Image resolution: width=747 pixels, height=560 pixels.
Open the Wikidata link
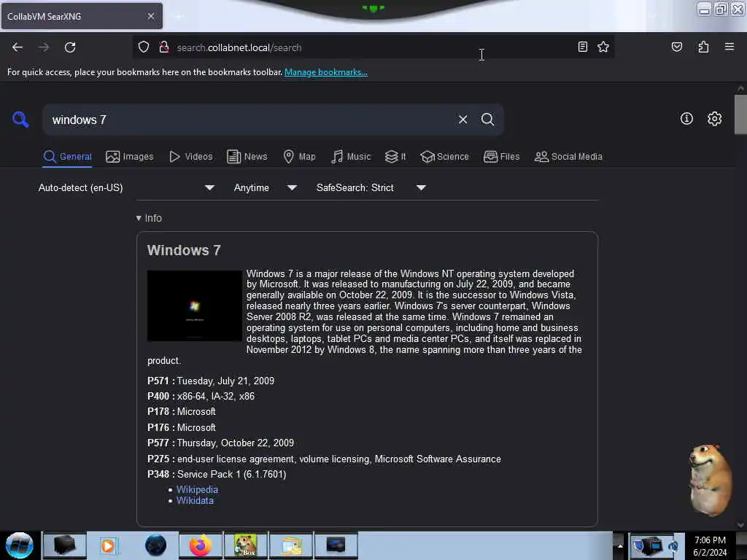pos(195,500)
